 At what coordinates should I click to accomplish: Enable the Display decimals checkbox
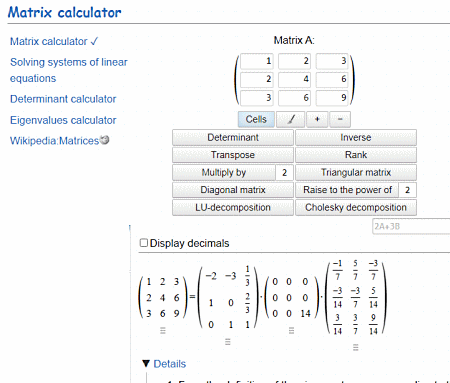click(144, 243)
